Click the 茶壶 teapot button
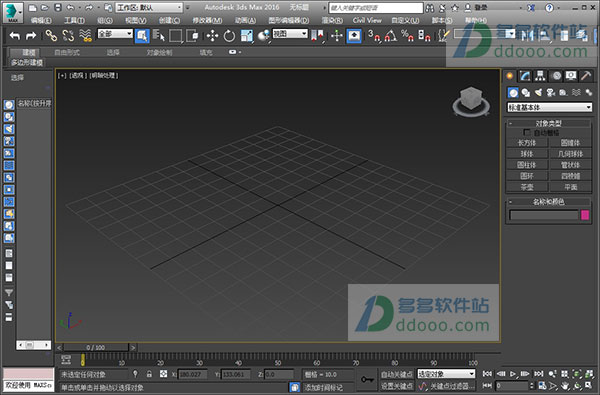 point(527,187)
